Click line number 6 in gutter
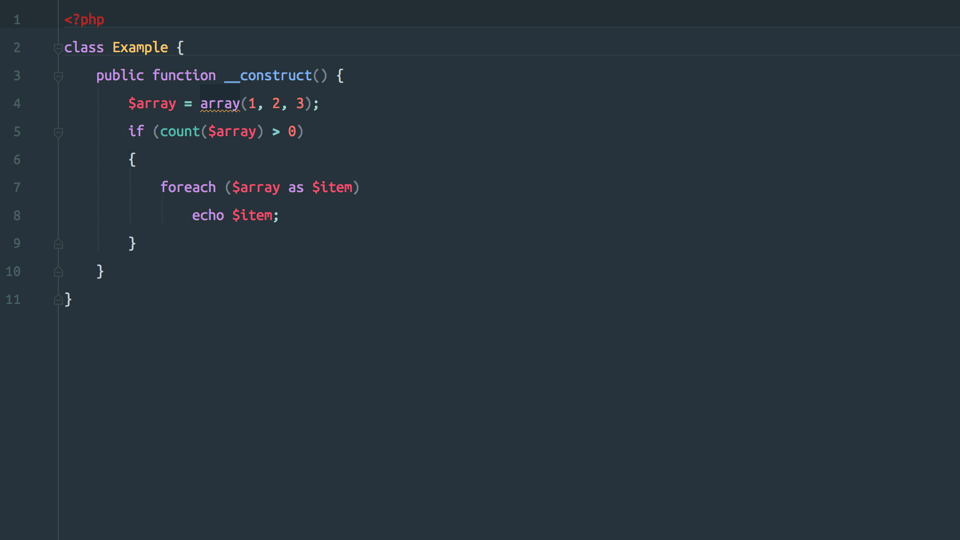The width and height of the screenshot is (960, 540). [x=17, y=160]
